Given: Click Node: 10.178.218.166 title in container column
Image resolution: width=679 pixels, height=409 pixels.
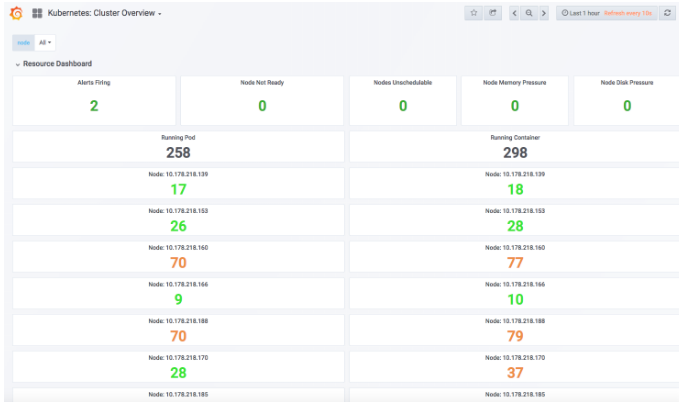Looking at the screenshot, I should pyautogui.click(x=515, y=284).
